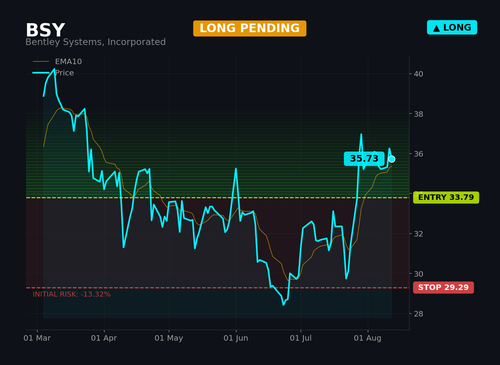Click the LONG PENDING status badge
The height and width of the screenshot is (365, 500).
[250, 28]
